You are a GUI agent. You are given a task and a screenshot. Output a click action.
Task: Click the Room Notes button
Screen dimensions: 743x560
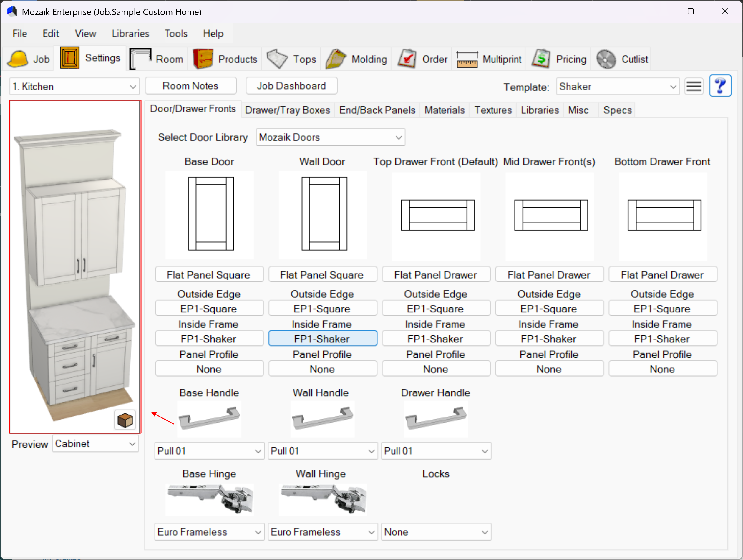point(190,86)
